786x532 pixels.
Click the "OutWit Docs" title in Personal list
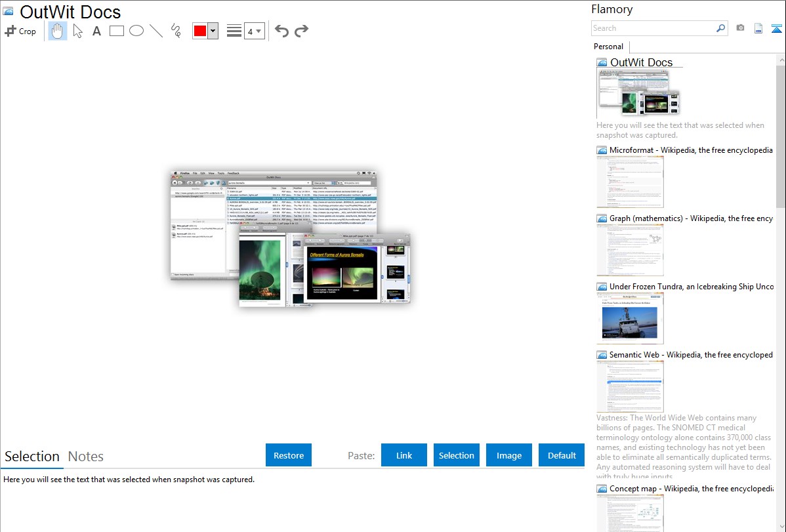pyautogui.click(x=641, y=63)
